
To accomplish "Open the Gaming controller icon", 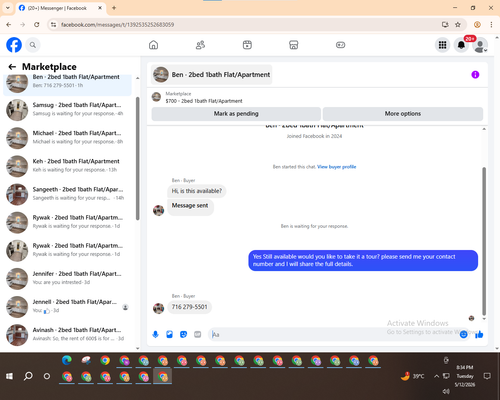I will (x=340, y=45).
